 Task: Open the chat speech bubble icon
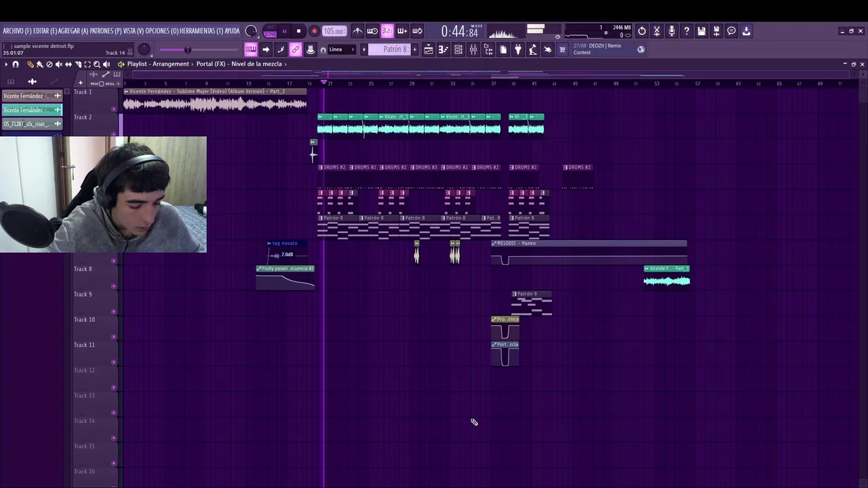pyautogui.click(x=731, y=30)
